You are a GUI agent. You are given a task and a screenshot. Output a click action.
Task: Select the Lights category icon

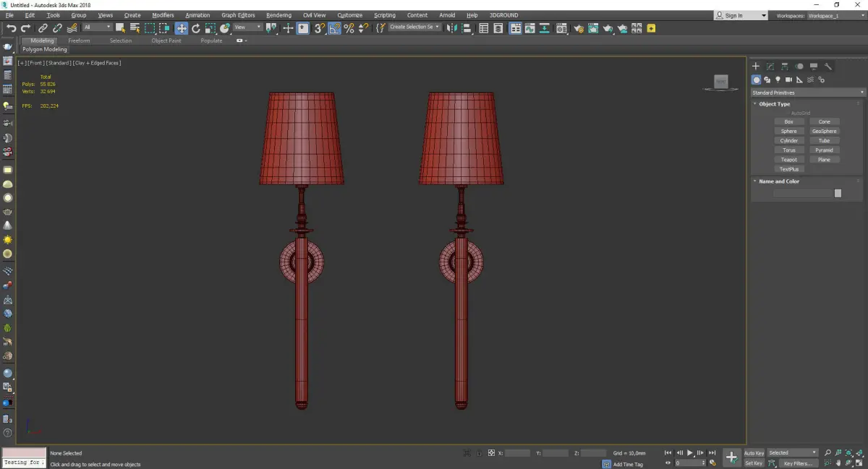[778, 79]
